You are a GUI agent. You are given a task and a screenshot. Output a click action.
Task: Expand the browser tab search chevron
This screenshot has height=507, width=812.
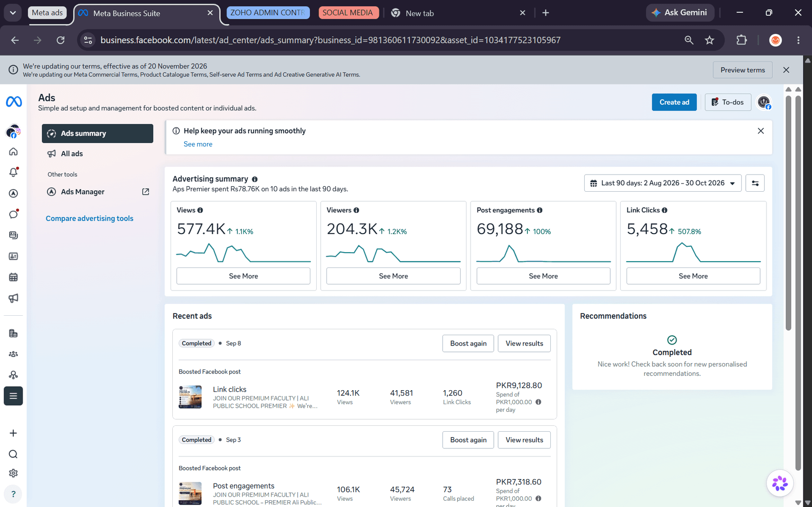(13, 13)
